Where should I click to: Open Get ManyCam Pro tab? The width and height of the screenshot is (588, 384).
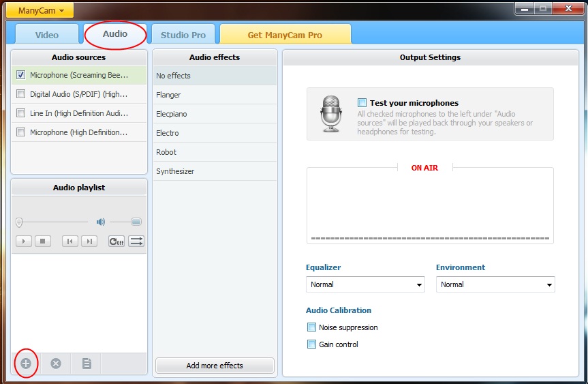tap(285, 35)
